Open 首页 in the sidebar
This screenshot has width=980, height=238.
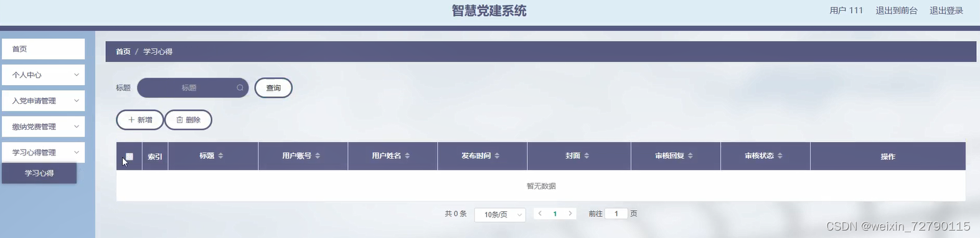[43, 49]
